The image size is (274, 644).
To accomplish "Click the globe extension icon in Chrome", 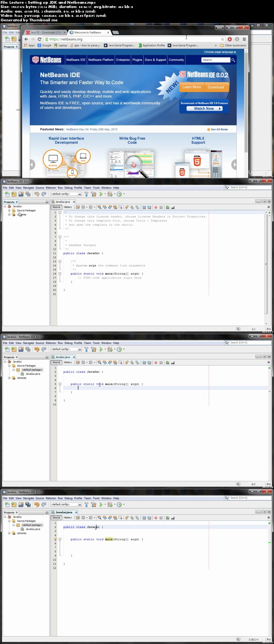I will point(237,39).
